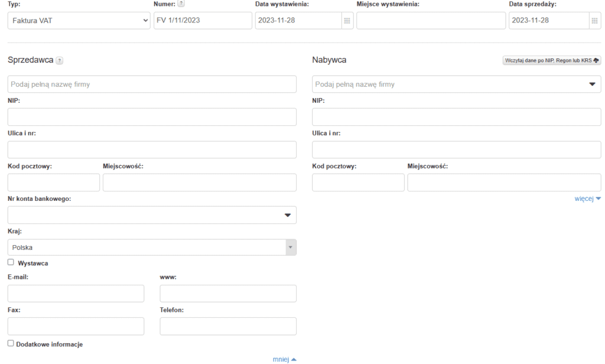The image size is (605, 364).
Task: Focus the buyer Kod pocztowy field
Action: pyautogui.click(x=358, y=183)
